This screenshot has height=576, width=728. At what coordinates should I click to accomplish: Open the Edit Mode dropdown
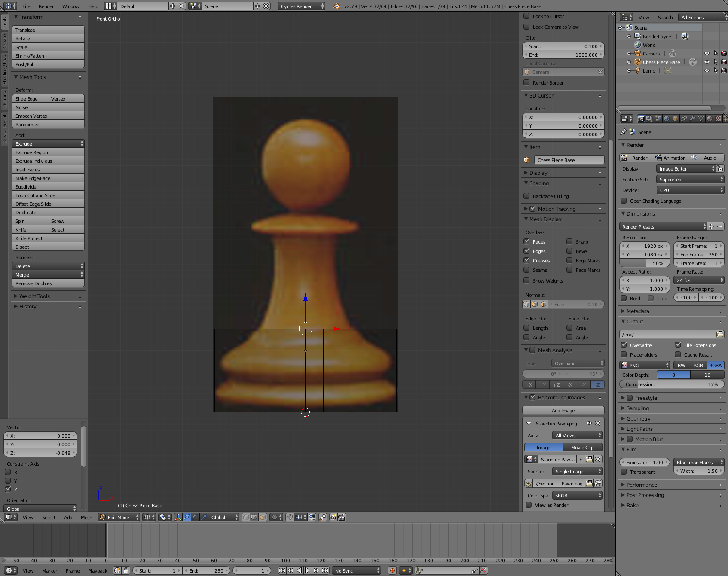[119, 517]
